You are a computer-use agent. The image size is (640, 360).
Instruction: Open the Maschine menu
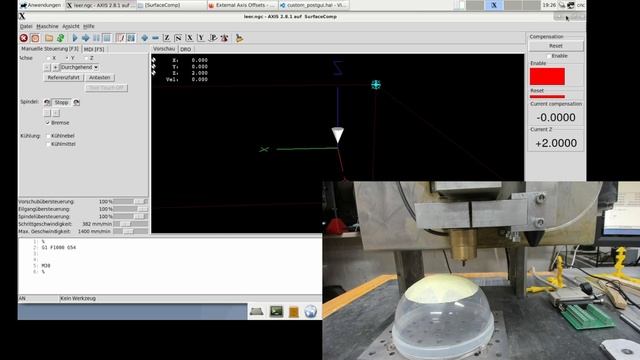point(47,26)
